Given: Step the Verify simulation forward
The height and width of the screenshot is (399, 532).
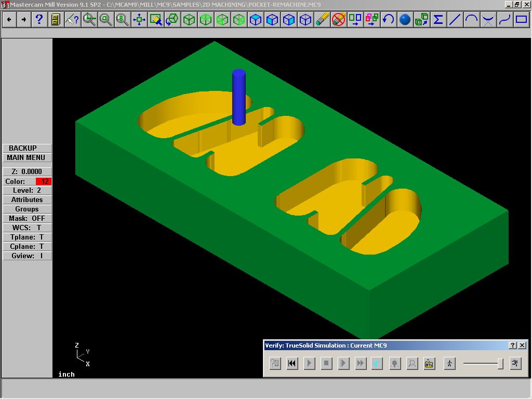Looking at the screenshot, I should click(343, 363).
